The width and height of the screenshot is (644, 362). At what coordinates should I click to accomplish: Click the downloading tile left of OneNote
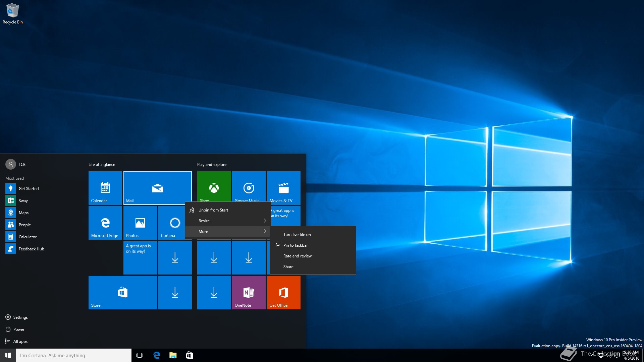pyautogui.click(x=214, y=293)
